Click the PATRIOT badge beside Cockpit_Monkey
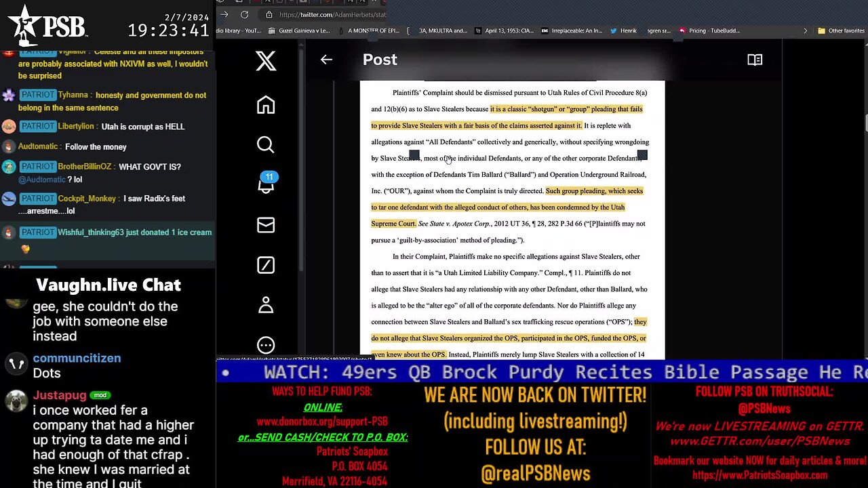The height and width of the screenshot is (488, 868). pos(37,199)
